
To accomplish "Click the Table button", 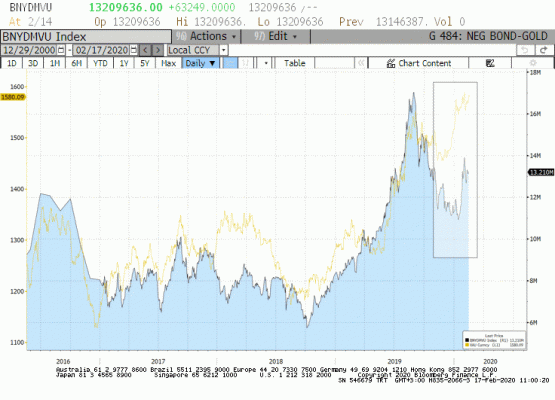I will point(294,63).
